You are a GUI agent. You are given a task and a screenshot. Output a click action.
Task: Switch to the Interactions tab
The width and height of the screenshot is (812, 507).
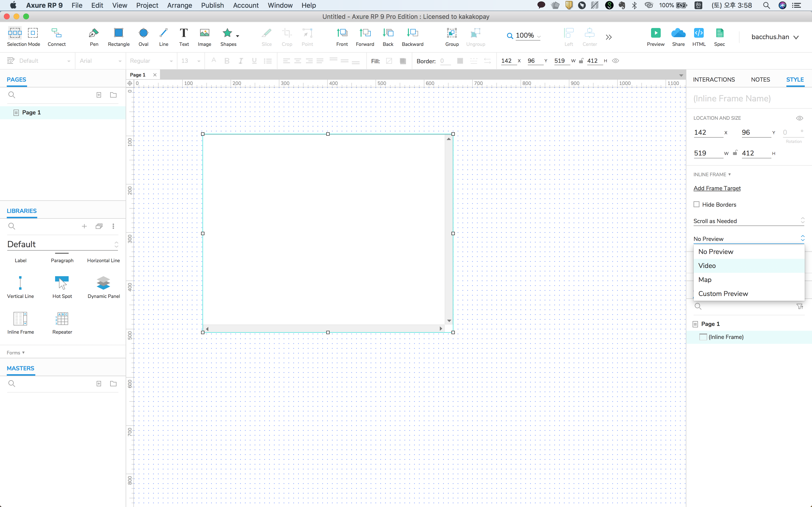click(714, 79)
